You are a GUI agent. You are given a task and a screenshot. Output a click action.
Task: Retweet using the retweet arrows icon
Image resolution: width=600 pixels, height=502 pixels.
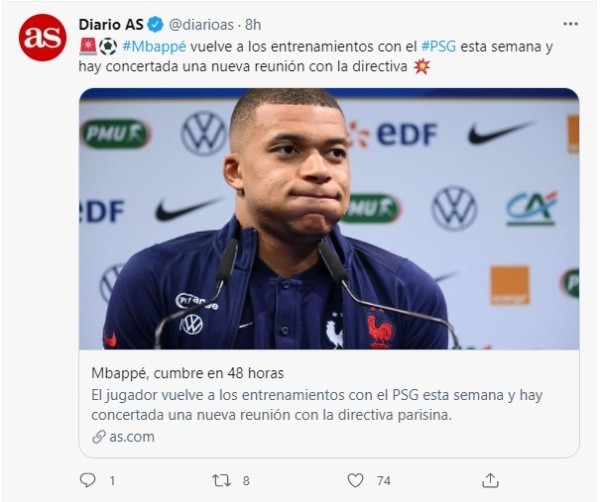(222, 480)
